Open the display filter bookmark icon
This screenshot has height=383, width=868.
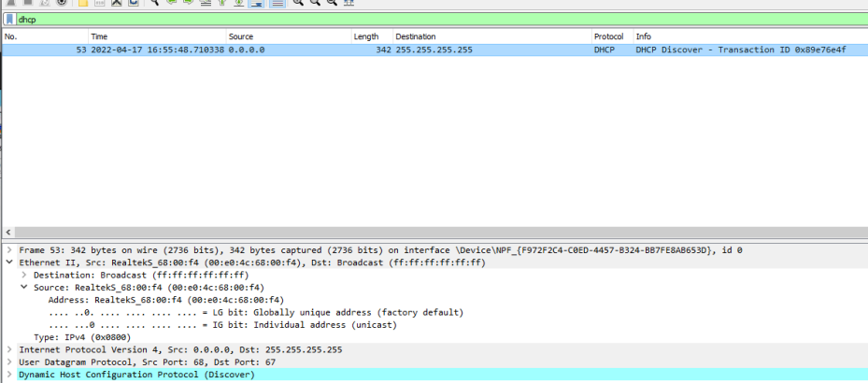pyautogui.click(x=9, y=19)
